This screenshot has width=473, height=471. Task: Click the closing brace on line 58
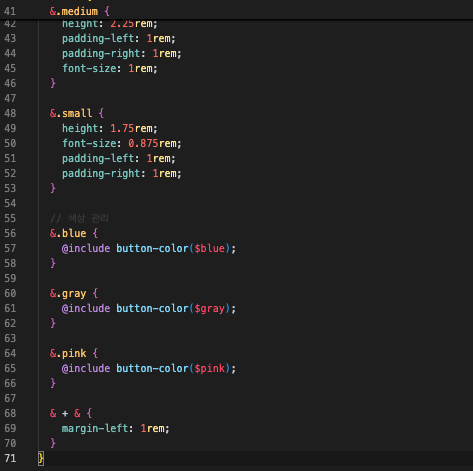pos(53,263)
